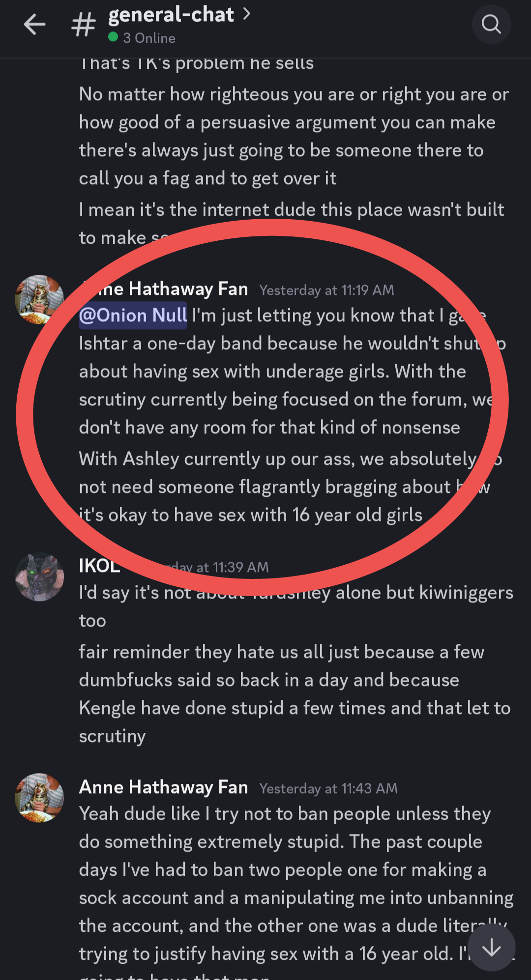Show the 3 Online member list
The height and width of the screenshot is (980, 531).
tap(149, 38)
